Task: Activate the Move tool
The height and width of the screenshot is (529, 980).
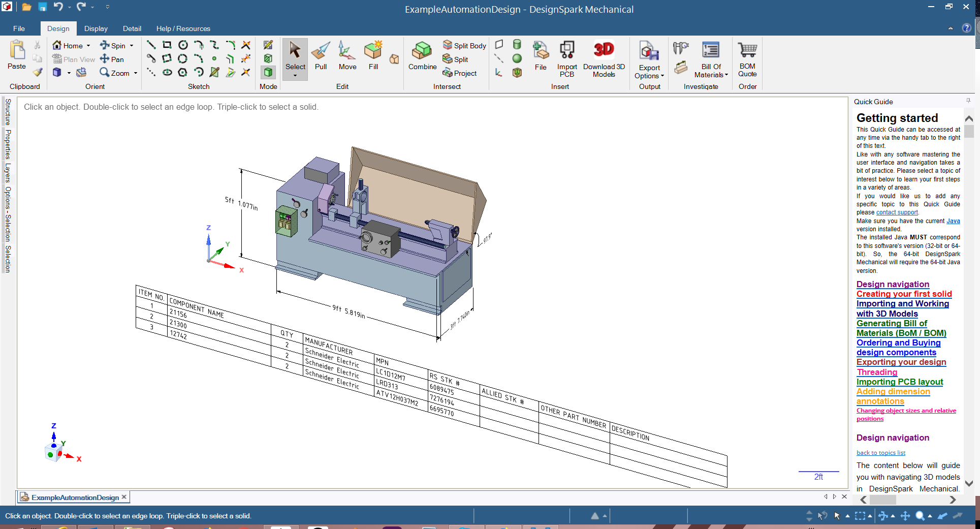Action: coord(347,56)
